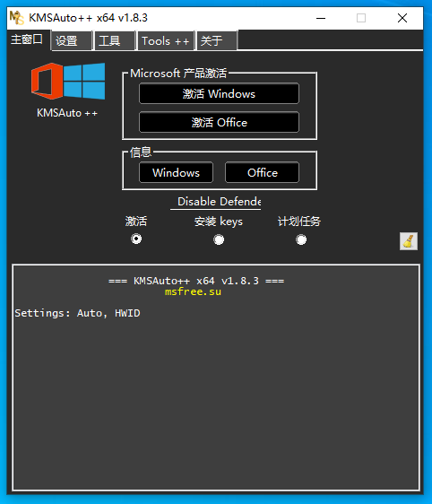Switch to the 关于 tab
The image size is (432, 504).
217,41
